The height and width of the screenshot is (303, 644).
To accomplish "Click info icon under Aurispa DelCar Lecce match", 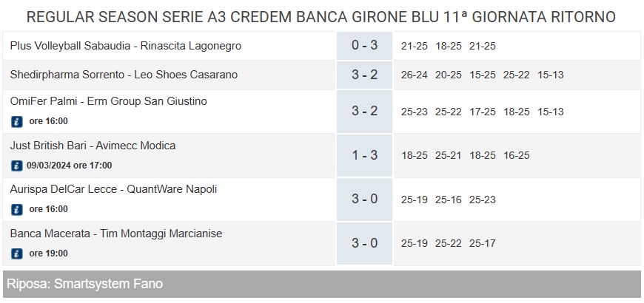I will [16, 210].
